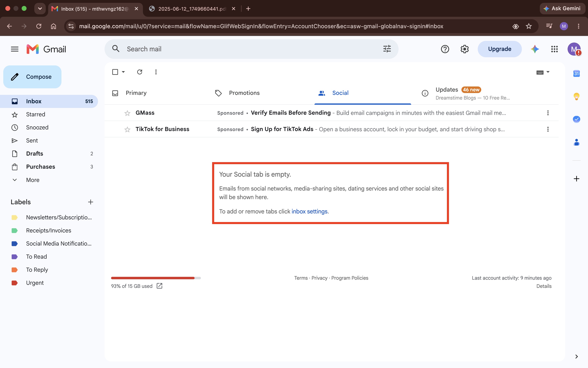
Task: Click into the Search mail field
Action: point(252,49)
